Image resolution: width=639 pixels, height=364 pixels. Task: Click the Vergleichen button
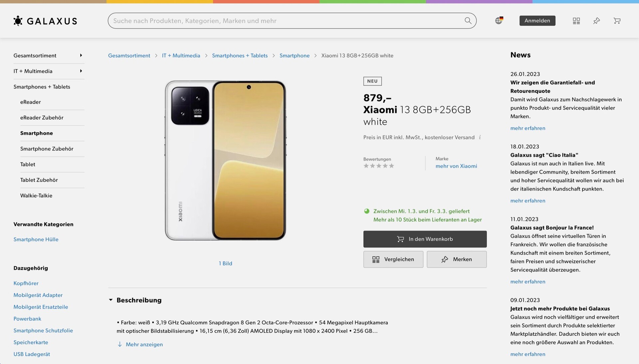point(393,259)
